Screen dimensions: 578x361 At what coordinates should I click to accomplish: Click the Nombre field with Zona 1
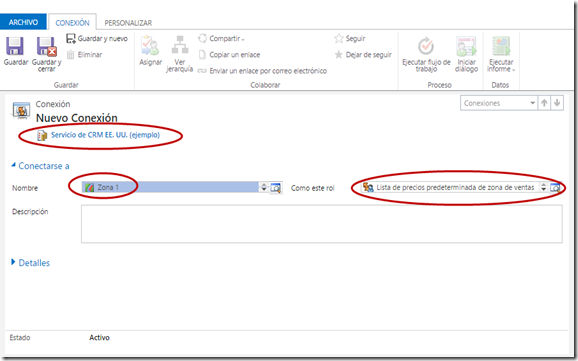[x=170, y=187]
